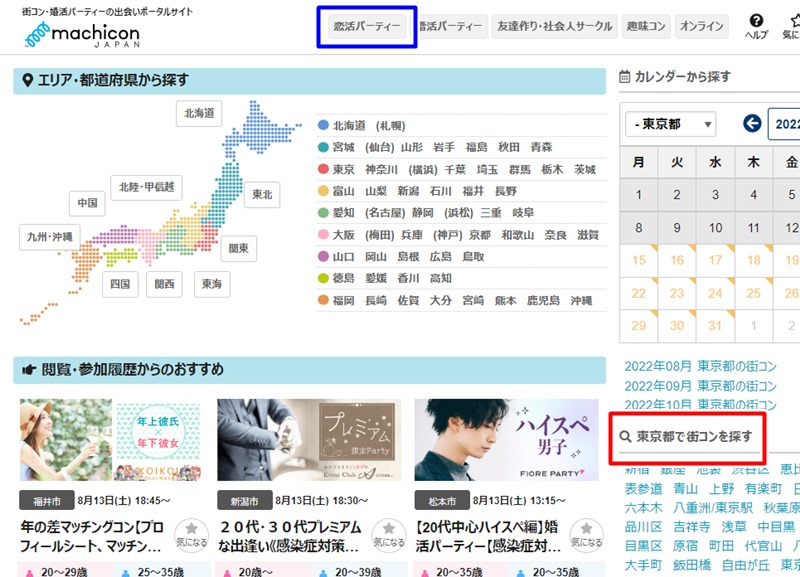Viewport: 800px width, 577px height.
Task: Click the pink dot beside 大阪
Action: [x=323, y=235]
